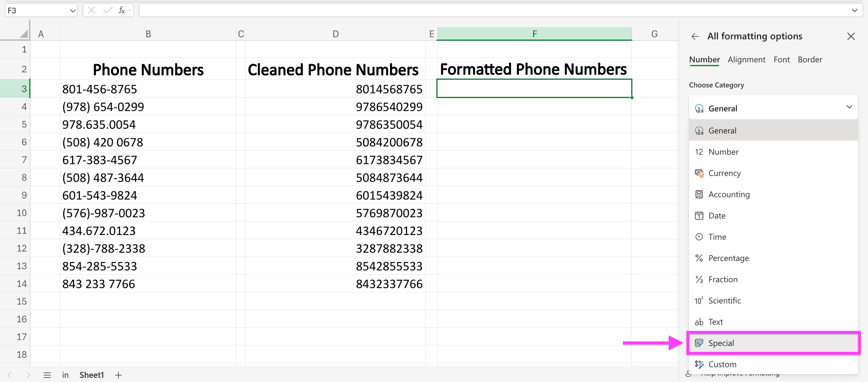
Task: Add a new sheet with plus icon
Action: click(x=118, y=375)
